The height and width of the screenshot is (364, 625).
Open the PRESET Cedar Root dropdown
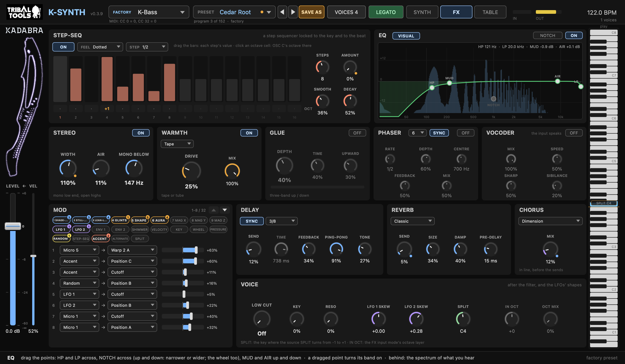tap(234, 12)
